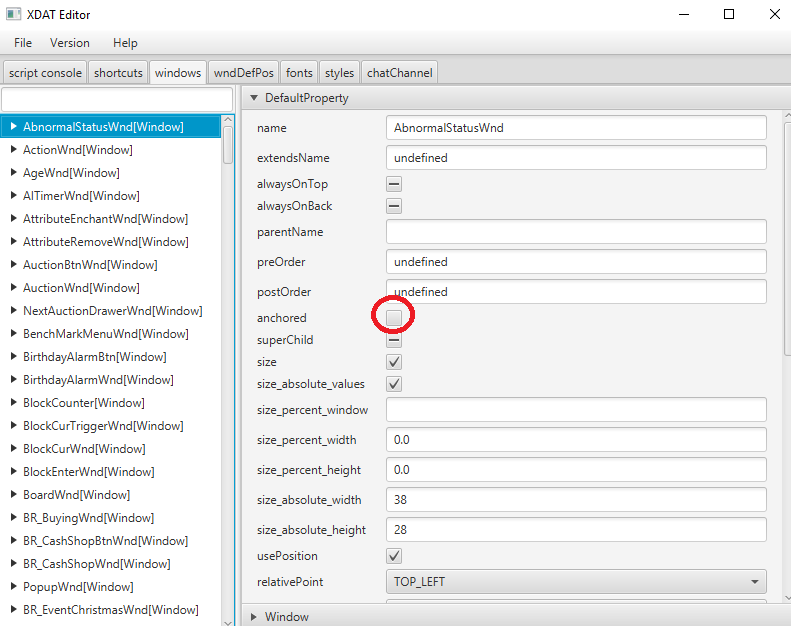Toggle the alwaysOnTop checkbox
Screen dimensions: 791x626
394,184
